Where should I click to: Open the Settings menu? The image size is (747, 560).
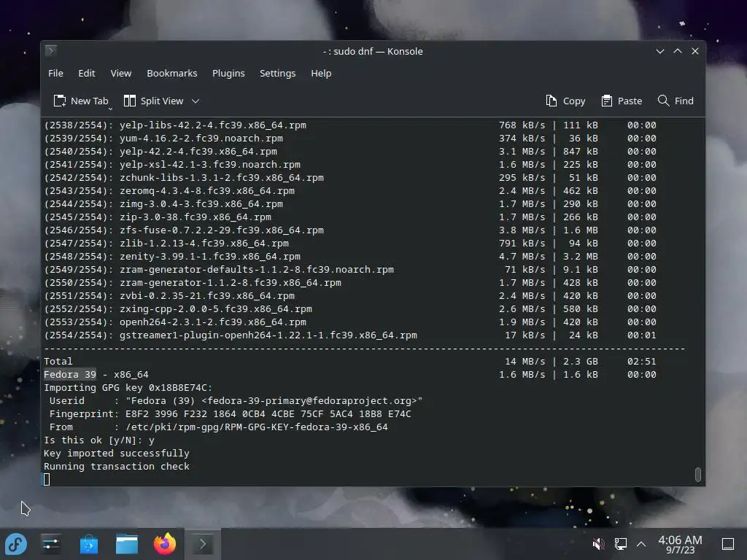pos(277,74)
